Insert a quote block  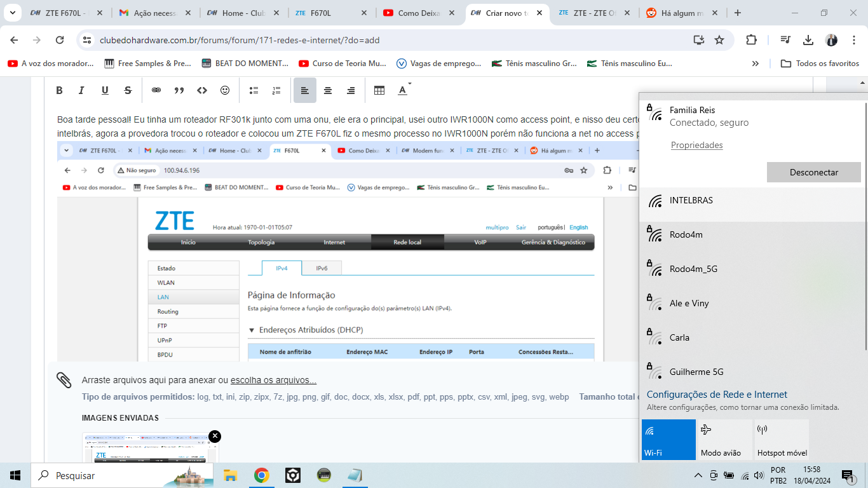pos(179,90)
